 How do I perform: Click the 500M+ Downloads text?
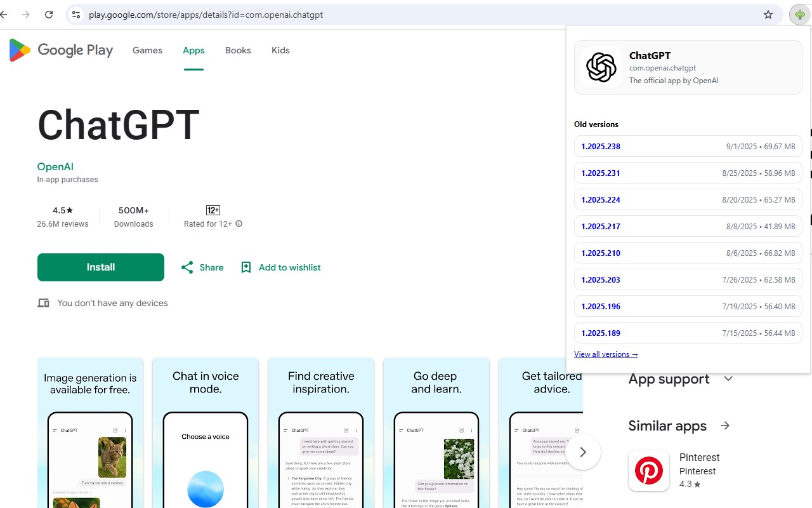pos(133,217)
